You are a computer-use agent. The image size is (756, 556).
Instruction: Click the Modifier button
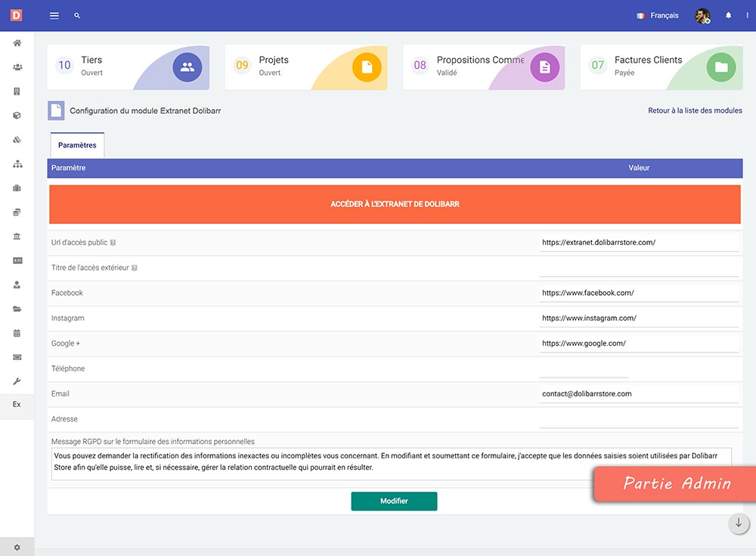coord(394,501)
